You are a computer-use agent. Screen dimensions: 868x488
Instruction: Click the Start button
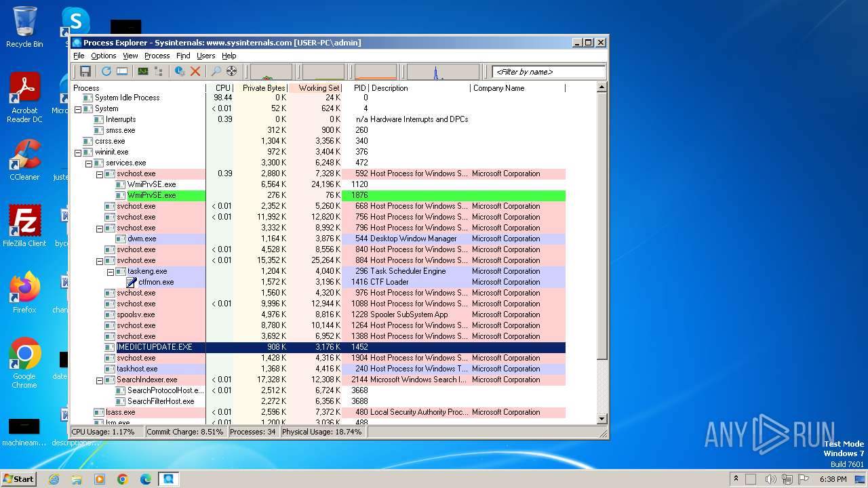(18, 479)
